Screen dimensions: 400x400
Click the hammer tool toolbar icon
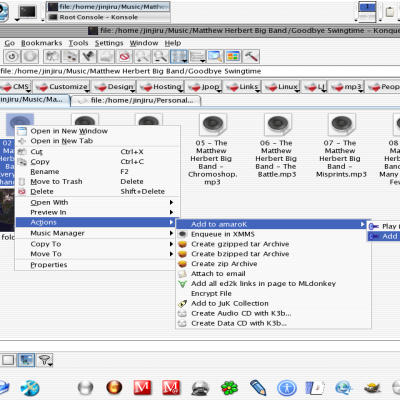pos(251,57)
